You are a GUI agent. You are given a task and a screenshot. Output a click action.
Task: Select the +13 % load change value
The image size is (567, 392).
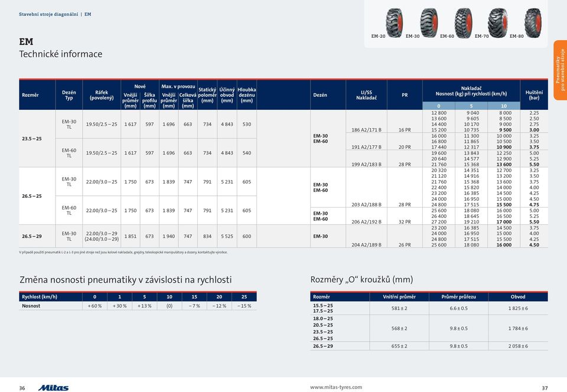[145, 306]
